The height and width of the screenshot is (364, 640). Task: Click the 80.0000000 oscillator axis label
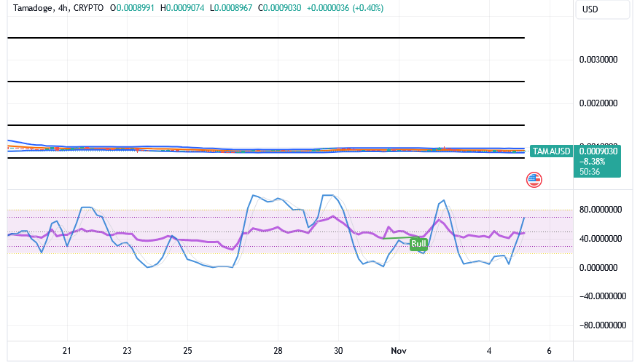[x=601, y=210]
